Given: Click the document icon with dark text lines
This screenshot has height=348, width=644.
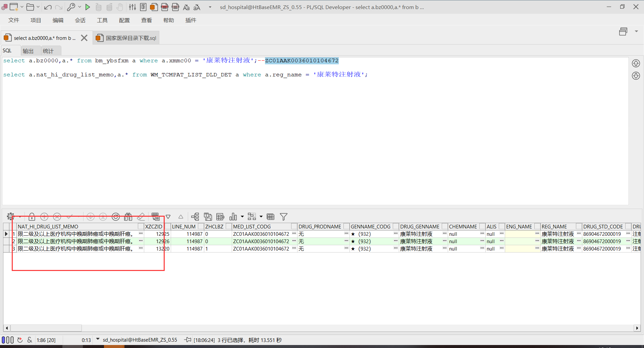Looking at the screenshot, I should [x=175, y=7].
